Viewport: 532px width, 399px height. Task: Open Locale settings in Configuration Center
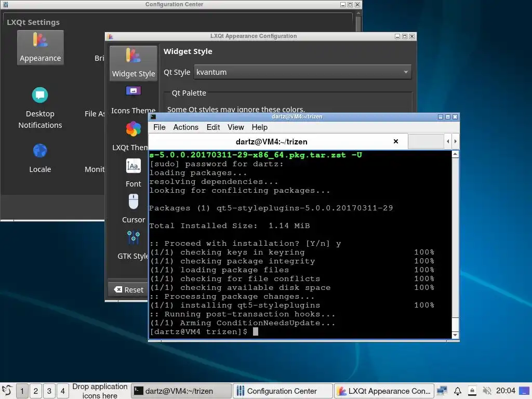pos(40,158)
